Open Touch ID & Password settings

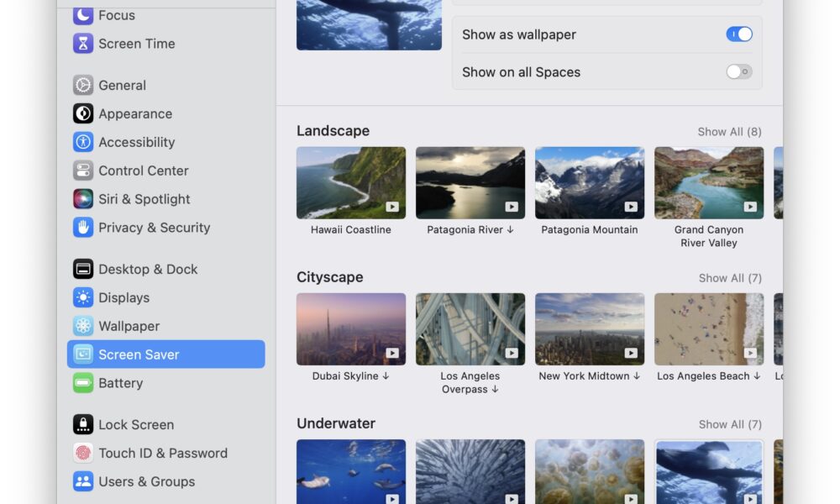click(x=166, y=453)
